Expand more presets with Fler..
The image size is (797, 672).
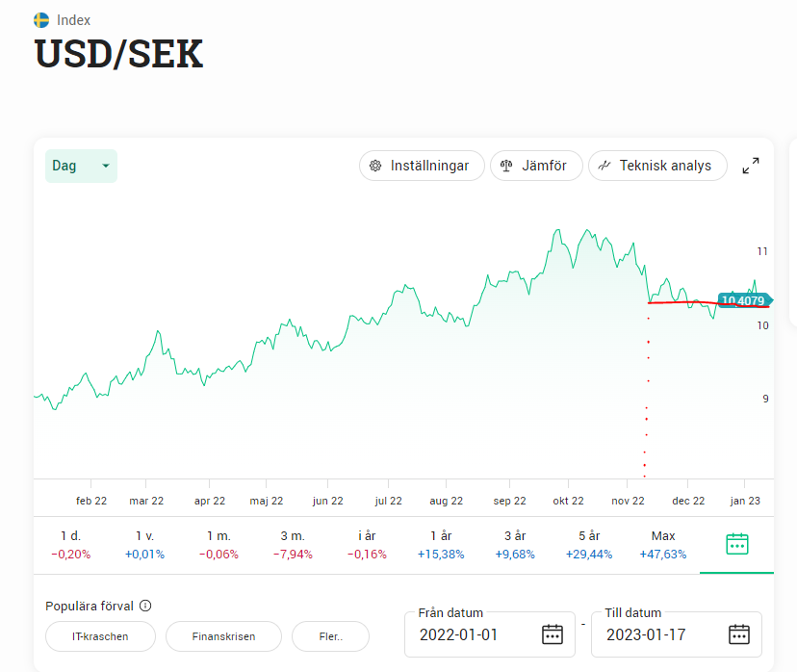(330, 636)
